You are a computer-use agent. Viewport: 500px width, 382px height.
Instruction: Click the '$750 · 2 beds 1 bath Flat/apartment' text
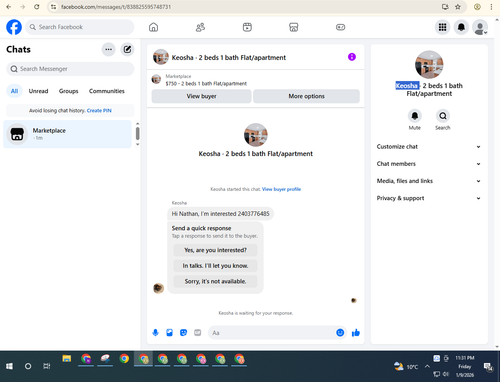click(x=206, y=84)
